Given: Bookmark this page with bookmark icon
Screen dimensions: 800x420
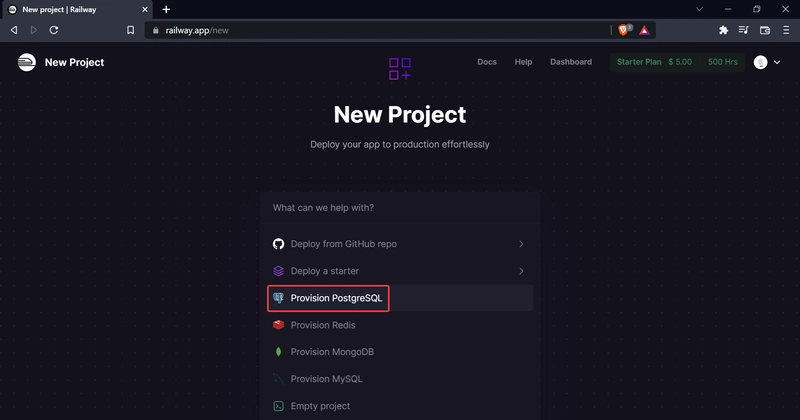Looking at the screenshot, I should point(131,30).
